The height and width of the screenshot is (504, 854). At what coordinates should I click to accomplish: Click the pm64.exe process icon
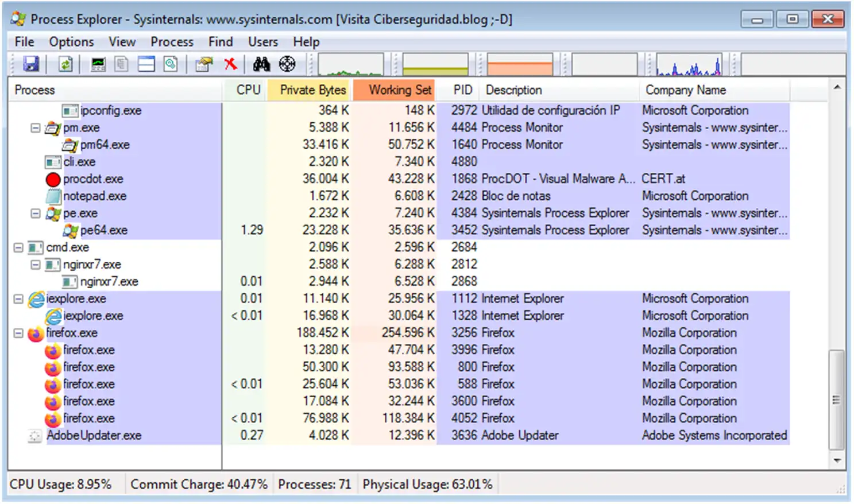70,145
